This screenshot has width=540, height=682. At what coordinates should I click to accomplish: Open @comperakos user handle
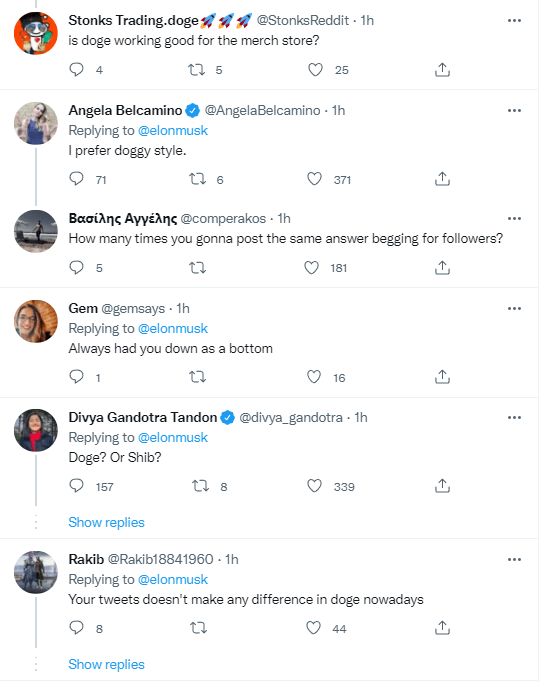tap(223, 218)
